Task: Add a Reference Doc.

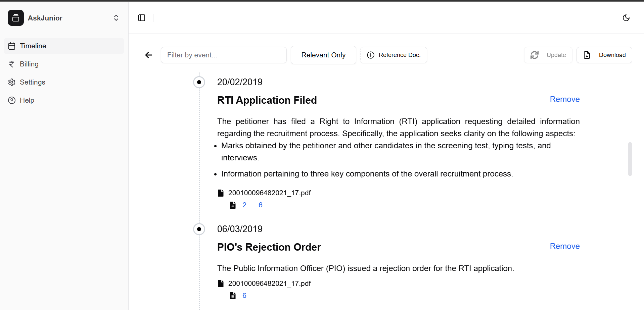Action: [x=394, y=55]
